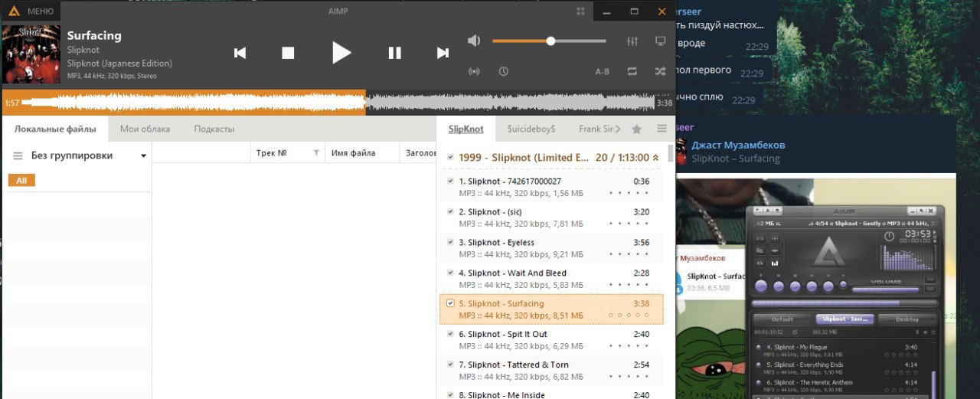Pause the current song
The height and width of the screenshot is (399, 980).
(x=394, y=53)
